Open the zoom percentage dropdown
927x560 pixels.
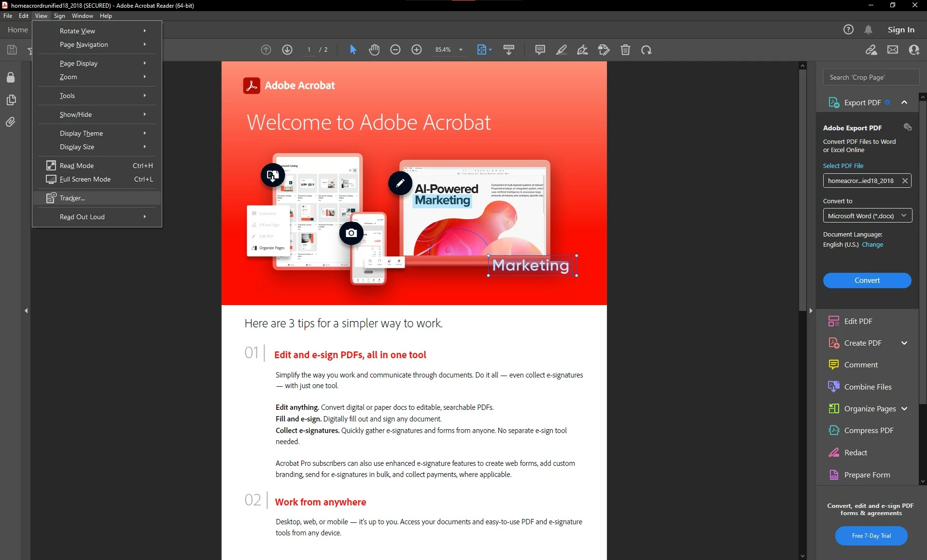(461, 50)
